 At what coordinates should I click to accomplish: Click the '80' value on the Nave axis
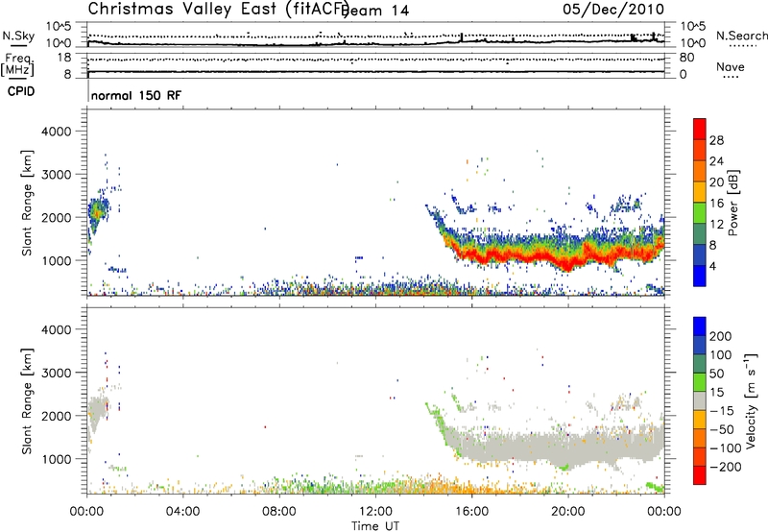686,58
